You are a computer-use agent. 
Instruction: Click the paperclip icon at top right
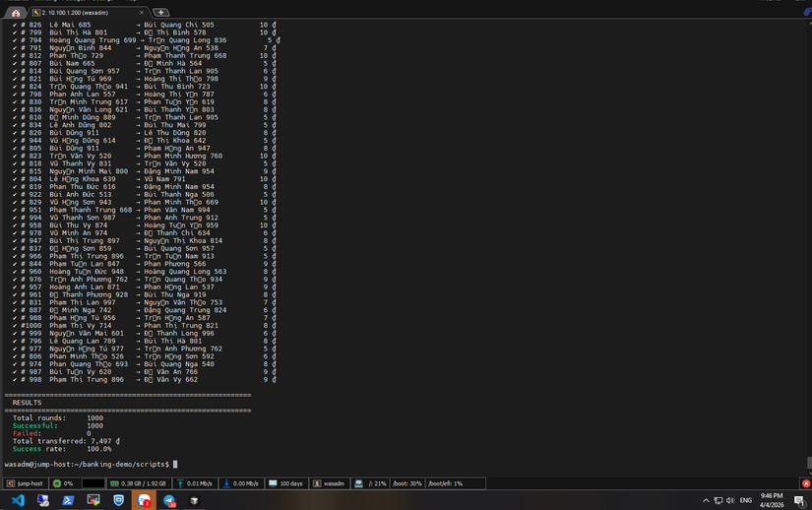[807, 13]
